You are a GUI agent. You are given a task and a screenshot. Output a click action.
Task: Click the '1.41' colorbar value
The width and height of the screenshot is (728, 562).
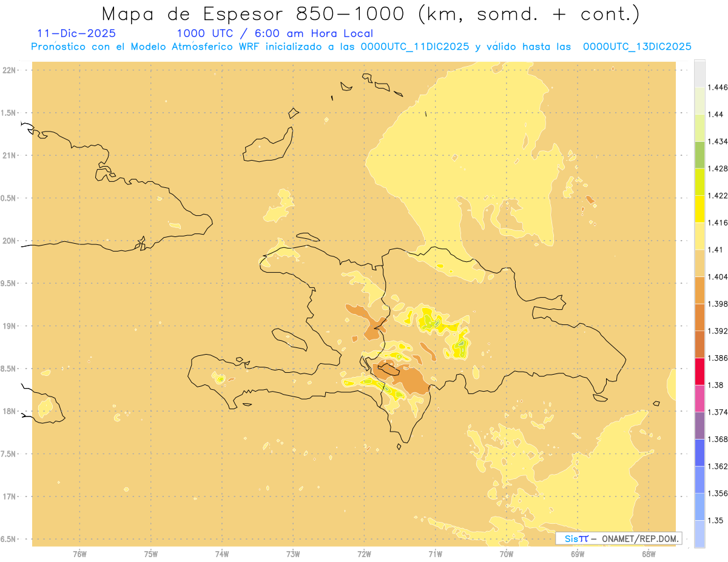pyautogui.click(x=716, y=249)
